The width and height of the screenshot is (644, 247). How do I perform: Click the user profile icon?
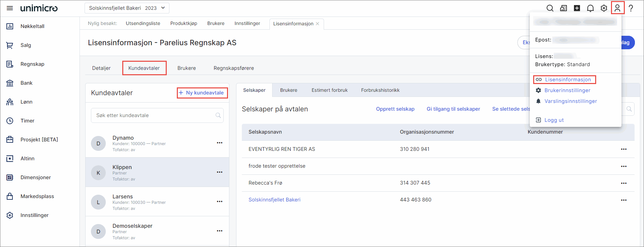pos(617,8)
